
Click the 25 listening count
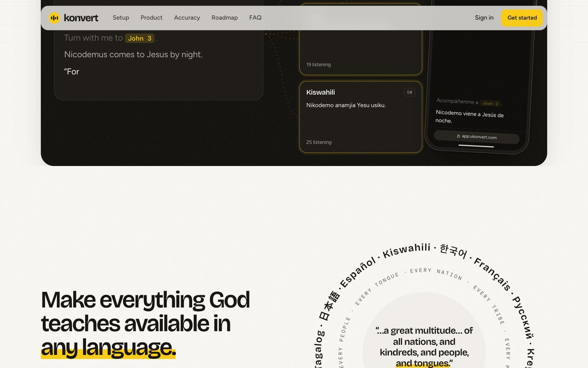coord(319,142)
